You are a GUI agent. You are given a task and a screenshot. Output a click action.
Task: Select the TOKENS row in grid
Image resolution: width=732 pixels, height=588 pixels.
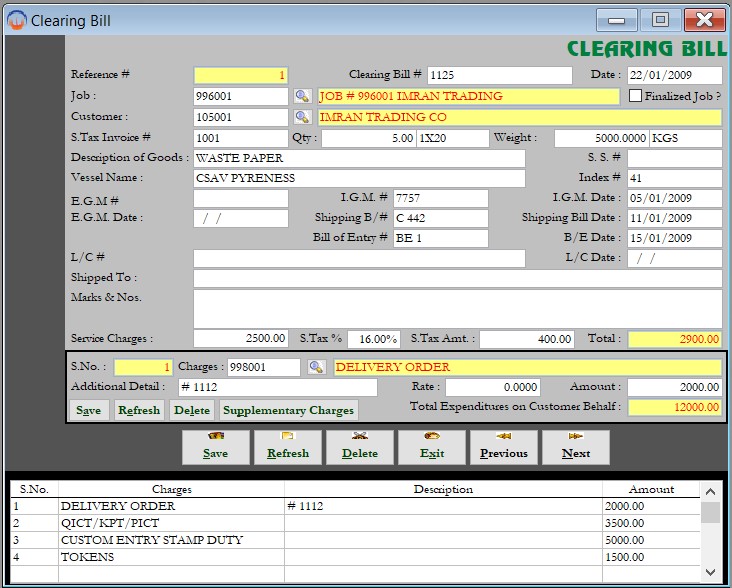click(355, 557)
